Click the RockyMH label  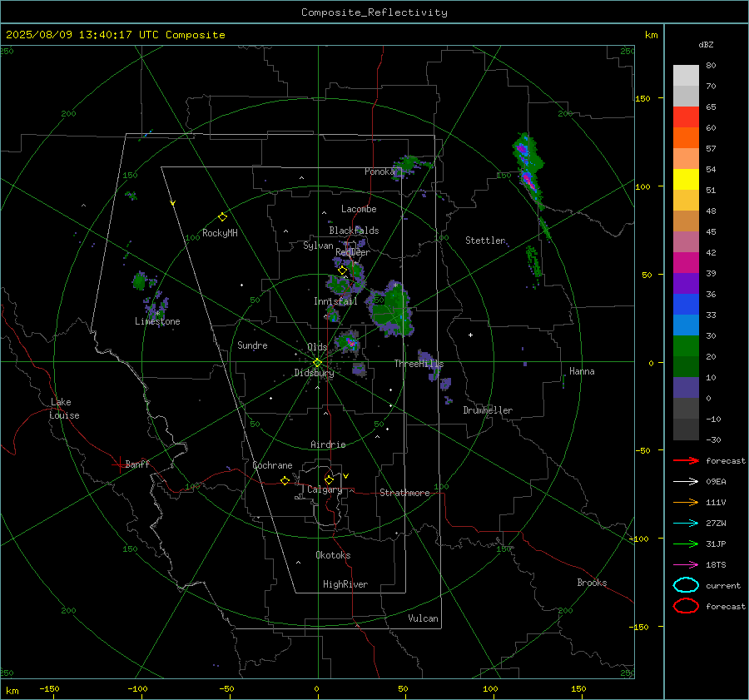click(220, 233)
